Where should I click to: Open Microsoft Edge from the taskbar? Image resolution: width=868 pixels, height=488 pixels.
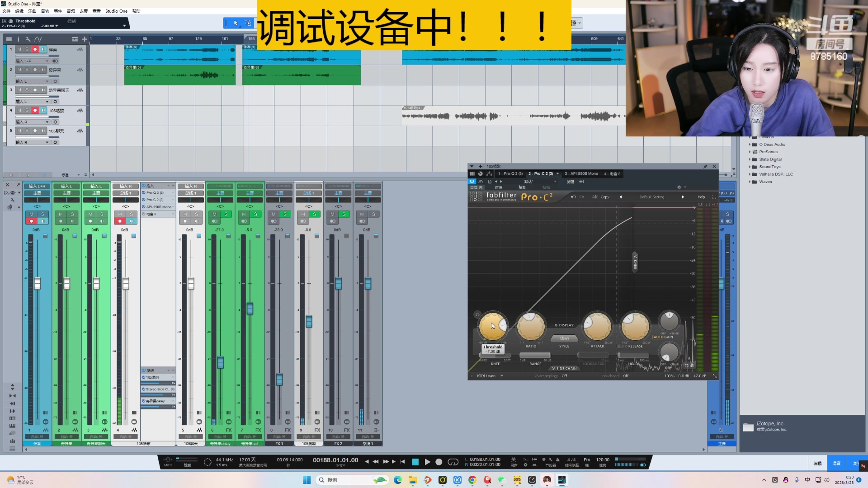click(398, 480)
